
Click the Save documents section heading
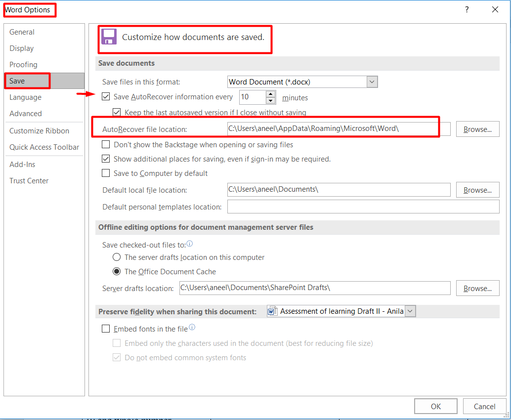coord(127,63)
